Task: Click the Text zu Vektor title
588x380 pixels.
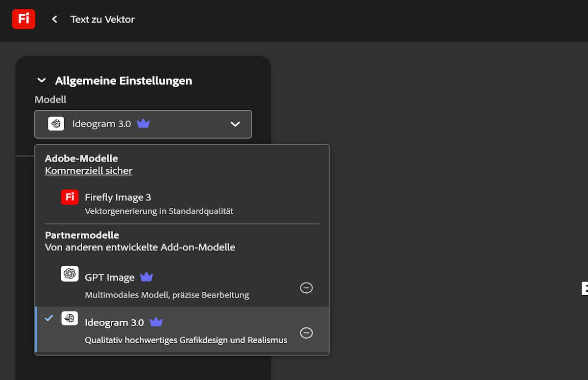Action: point(102,19)
